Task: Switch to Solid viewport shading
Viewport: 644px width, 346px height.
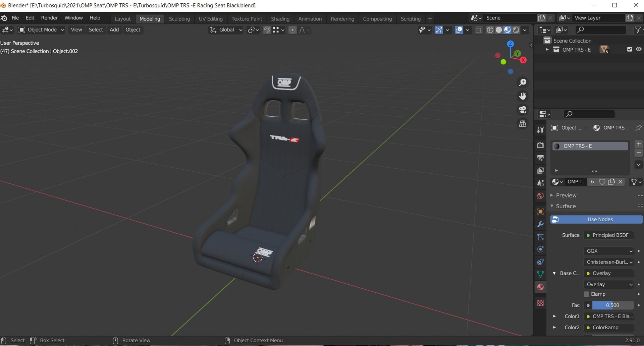Action: click(x=499, y=30)
